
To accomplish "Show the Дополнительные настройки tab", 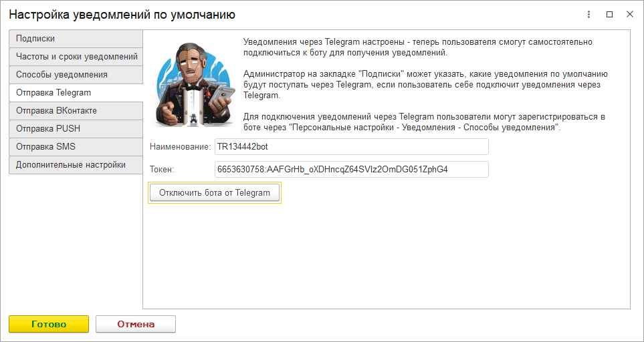I will click(x=76, y=165).
